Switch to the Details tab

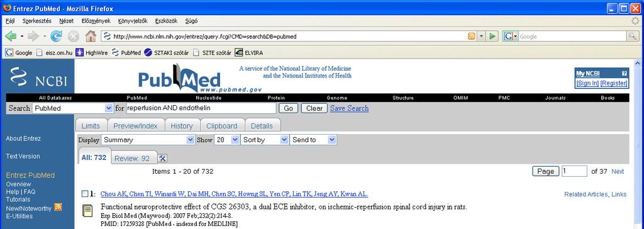[262, 126]
